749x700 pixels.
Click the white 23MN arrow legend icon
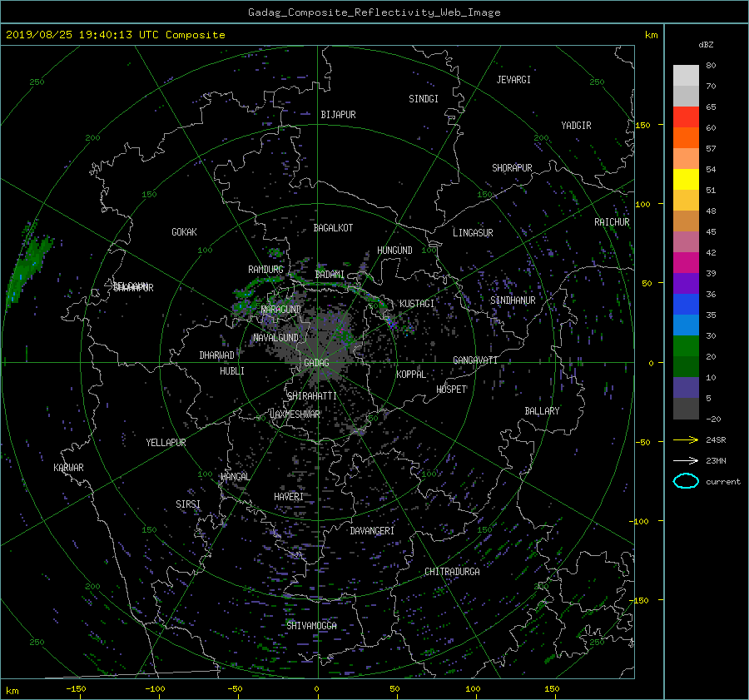(686, 460)
